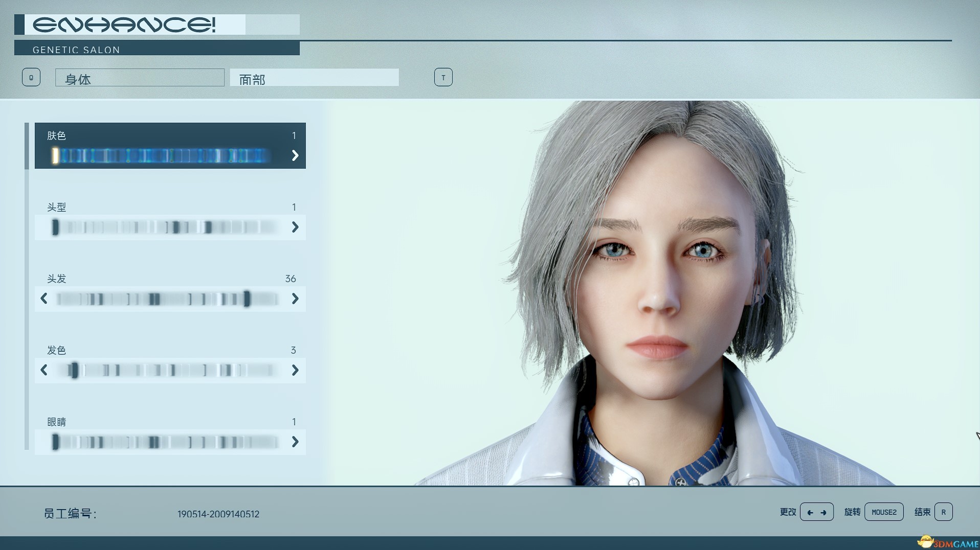Screen dimensions: 980x550
Task: Advance 眼睛 eyes option with right arrow
Action: 295,442
